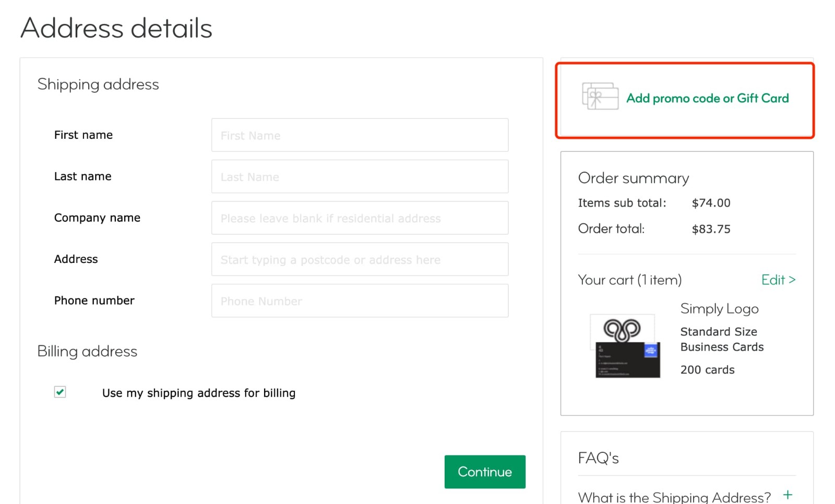Open the Add promo code or Gift Card panel

(708, 98)
